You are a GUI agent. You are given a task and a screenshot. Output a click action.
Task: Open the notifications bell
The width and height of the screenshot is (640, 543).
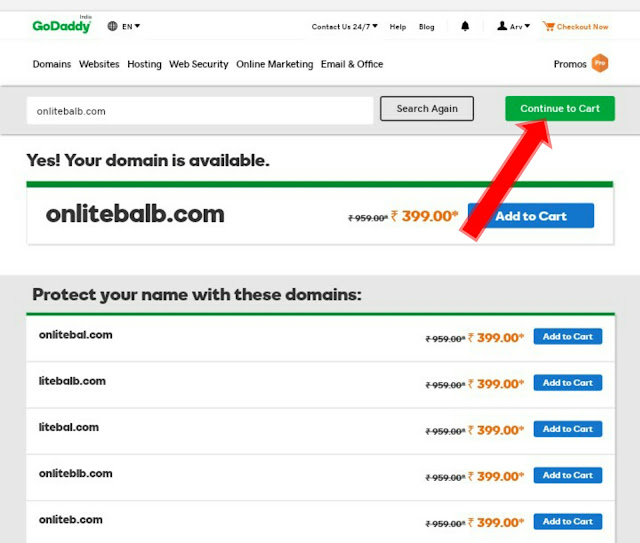pyautogui.click(x=465, y=27)
